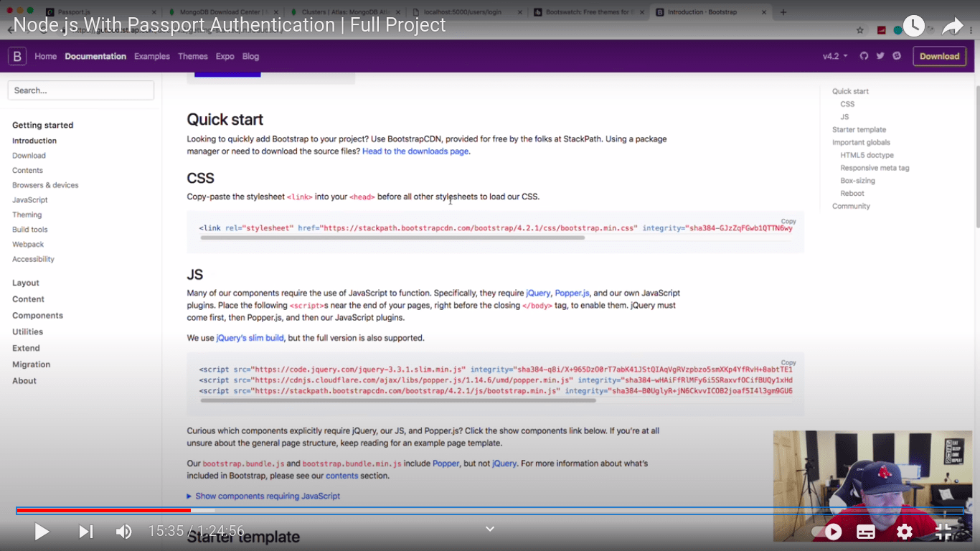The width and height of the screenshot is (980, 551).
Task: Expand the Layout sidebar section
Action: (26, 283)
